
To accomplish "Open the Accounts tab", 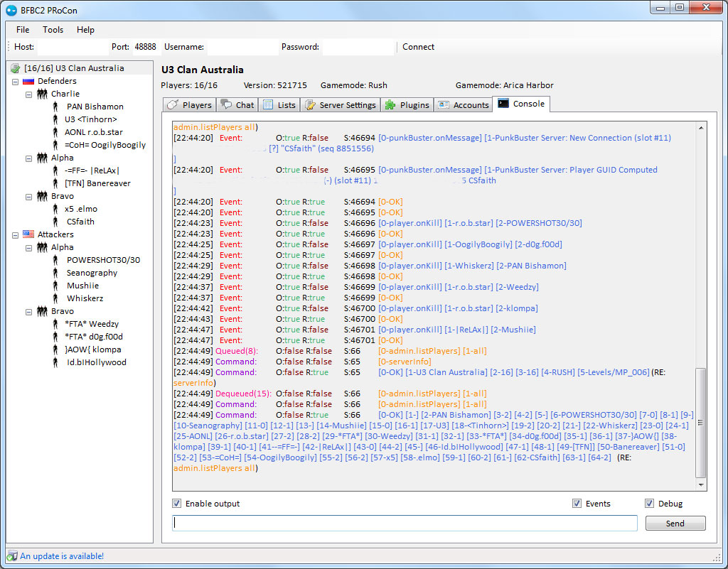I will (x=464, y=105).
